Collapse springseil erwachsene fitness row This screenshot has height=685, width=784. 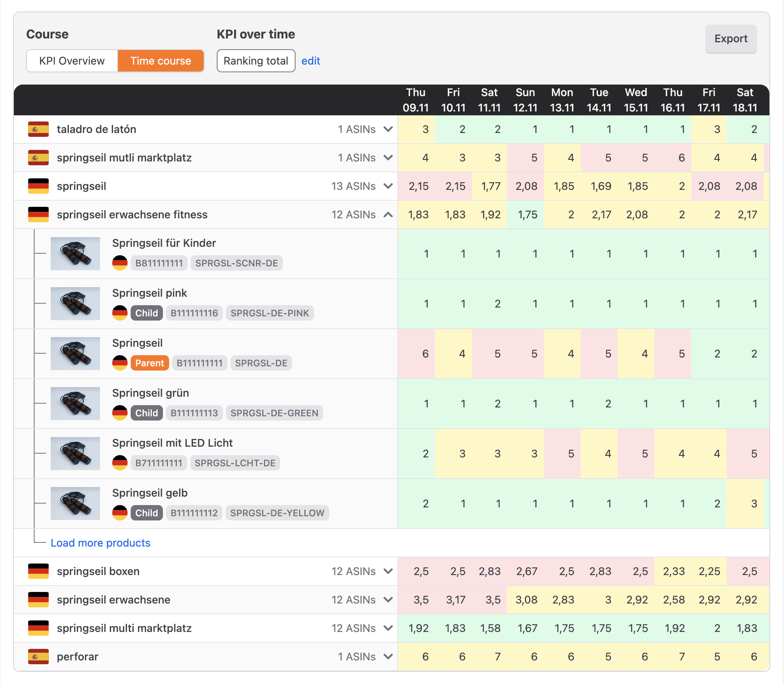[388, 214]
